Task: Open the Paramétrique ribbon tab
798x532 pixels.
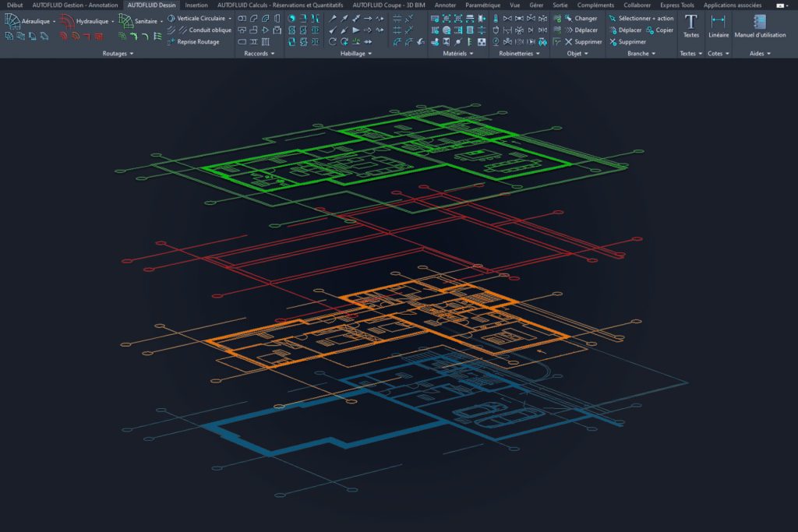Action: click(482, 5)
